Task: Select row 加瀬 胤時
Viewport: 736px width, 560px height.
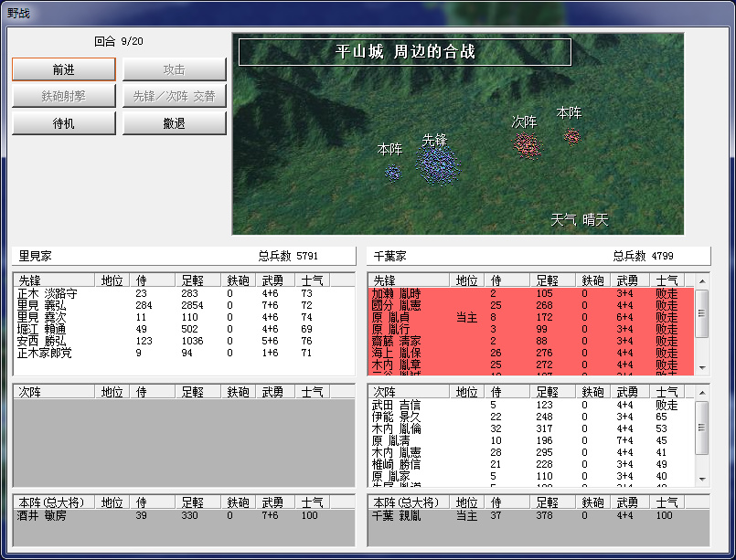Action: click(531, 293)
